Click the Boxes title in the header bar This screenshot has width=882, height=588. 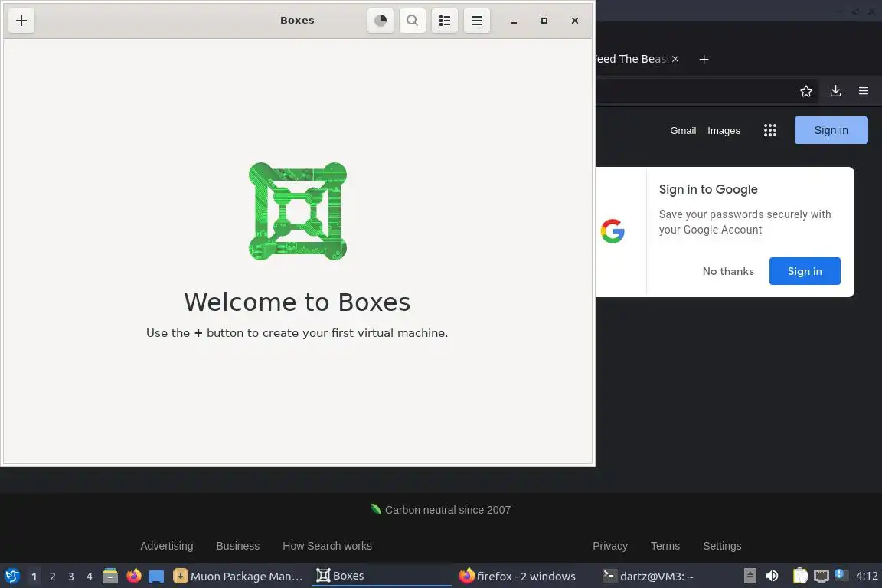(297, 20)
